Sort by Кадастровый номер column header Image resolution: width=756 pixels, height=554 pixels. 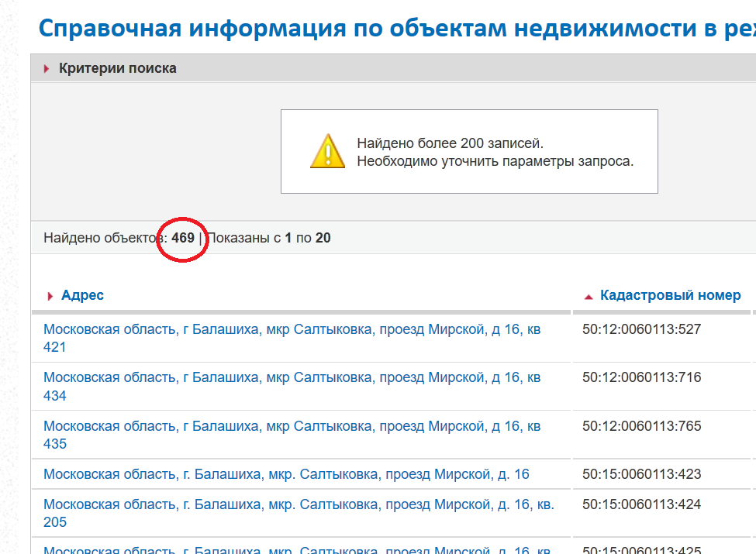[x=670, y=295]
